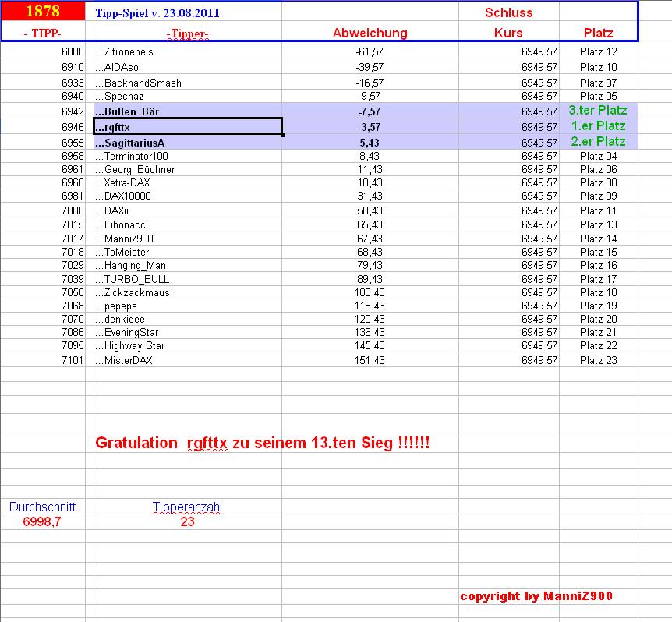672x622 pixels.
Task: Select the tip value 6946
Action: (73, 127)
